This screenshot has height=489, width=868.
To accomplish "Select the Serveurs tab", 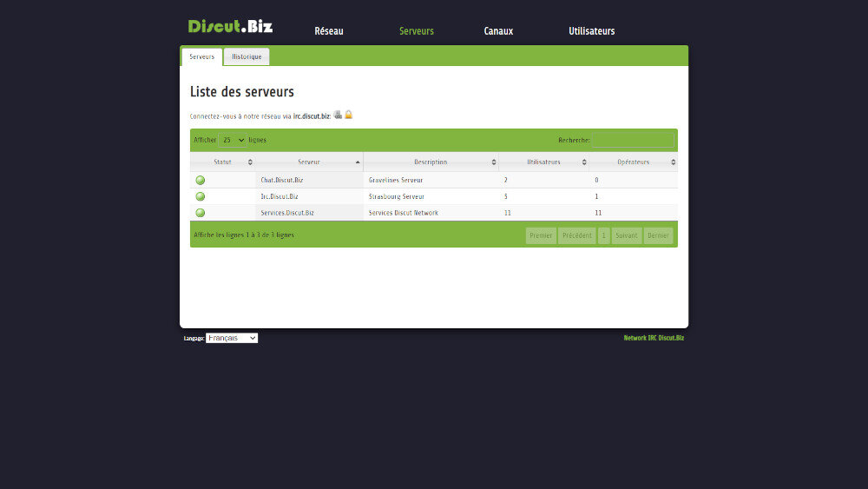I will tap(201, 57).
